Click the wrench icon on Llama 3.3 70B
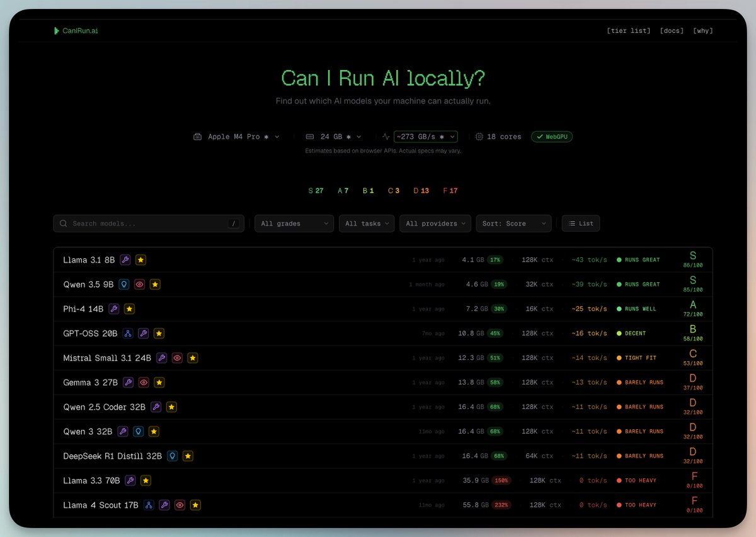 pos(130,481)
